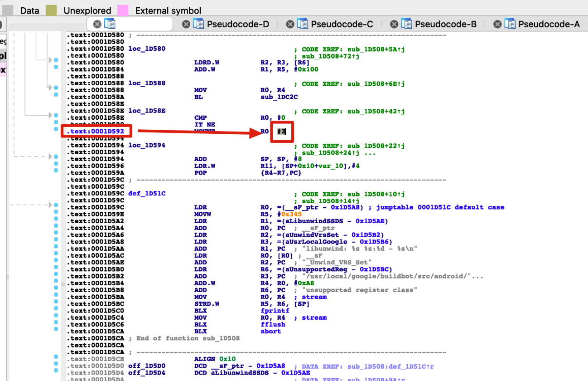This screenshot has height=381, width=588.
Task: Click the abort call target
Action: tap(270, 331)
